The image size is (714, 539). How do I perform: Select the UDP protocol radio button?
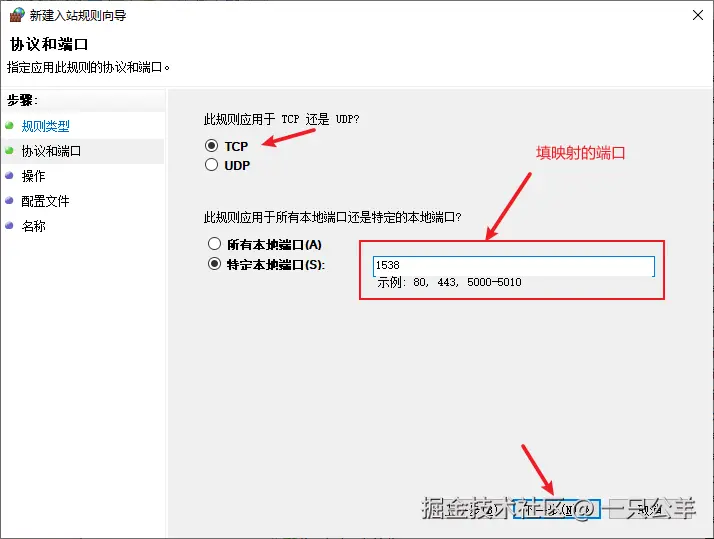(211, 165)
